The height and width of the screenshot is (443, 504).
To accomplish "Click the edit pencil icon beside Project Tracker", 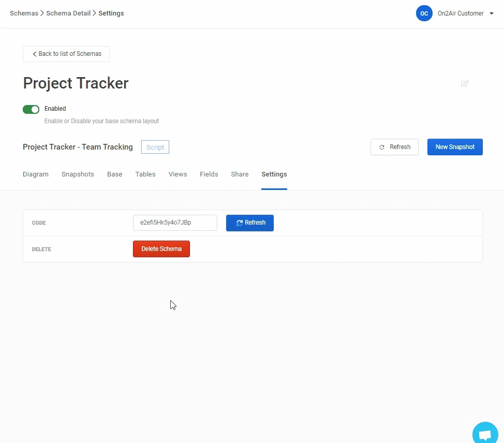I will point(465,83).
